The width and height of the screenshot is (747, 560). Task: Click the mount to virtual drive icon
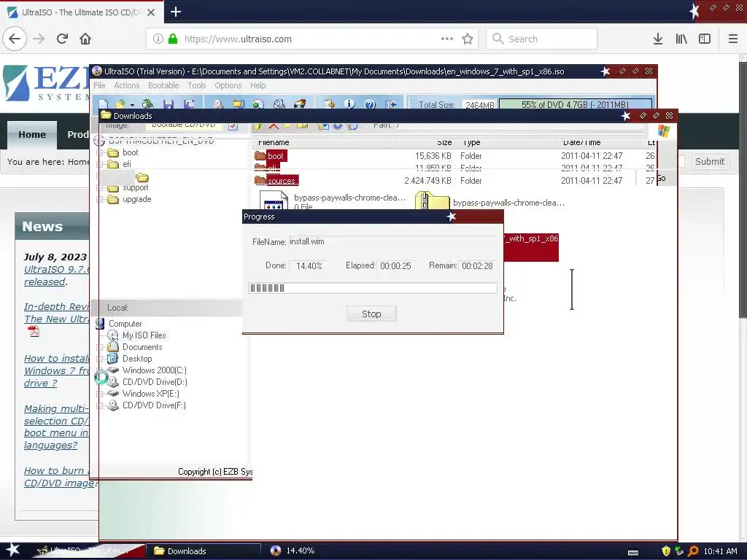coord(279,104)
